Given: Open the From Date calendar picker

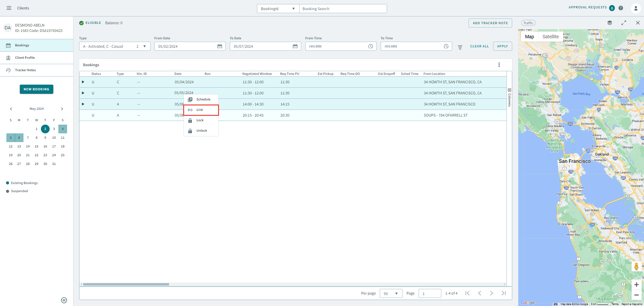Looking at the screenshot, I should tap(220, 46).
